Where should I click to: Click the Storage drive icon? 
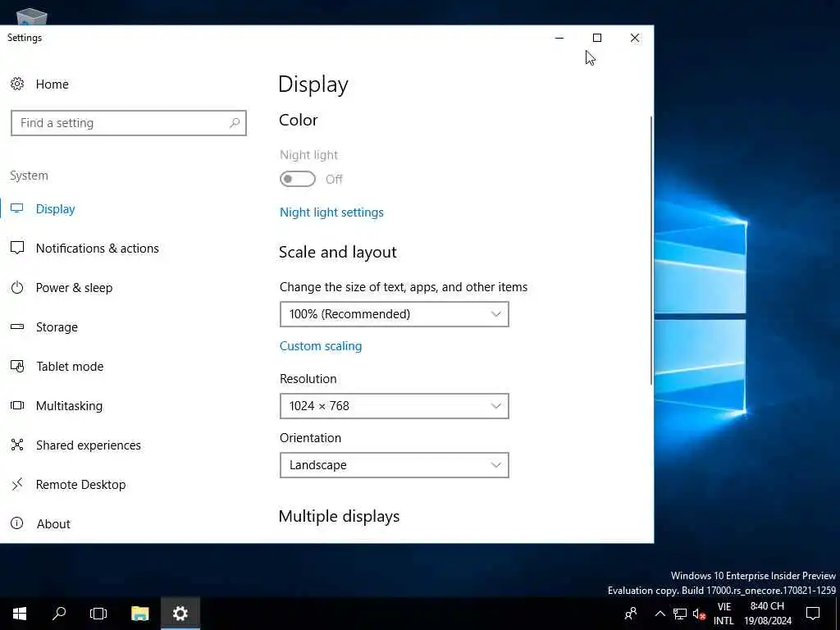[17, 326]
